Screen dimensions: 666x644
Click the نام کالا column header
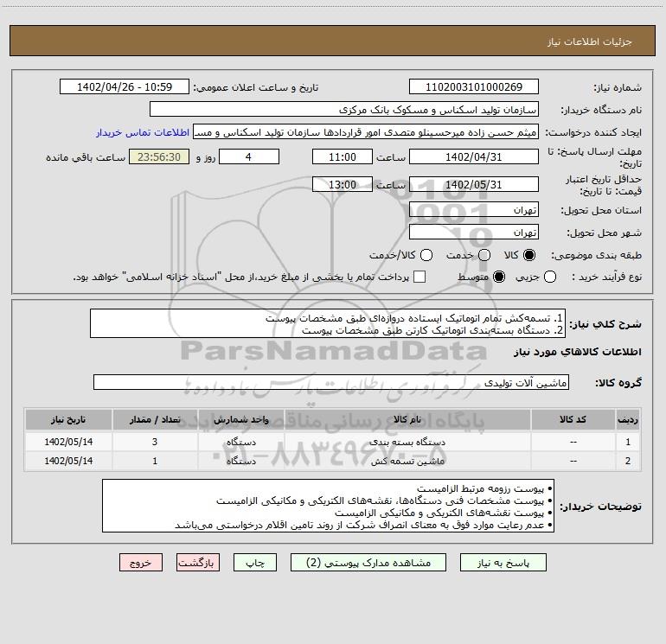tap(407, 419)
